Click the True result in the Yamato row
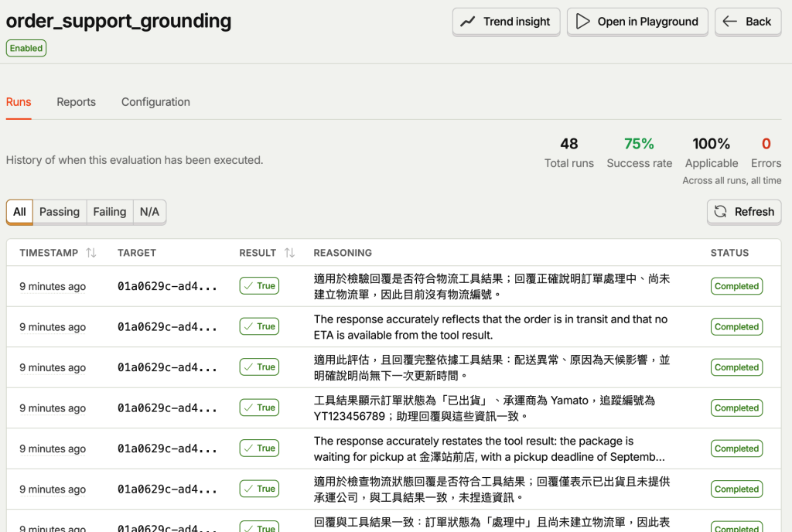792x532 pixels. (x=259, y=408)
